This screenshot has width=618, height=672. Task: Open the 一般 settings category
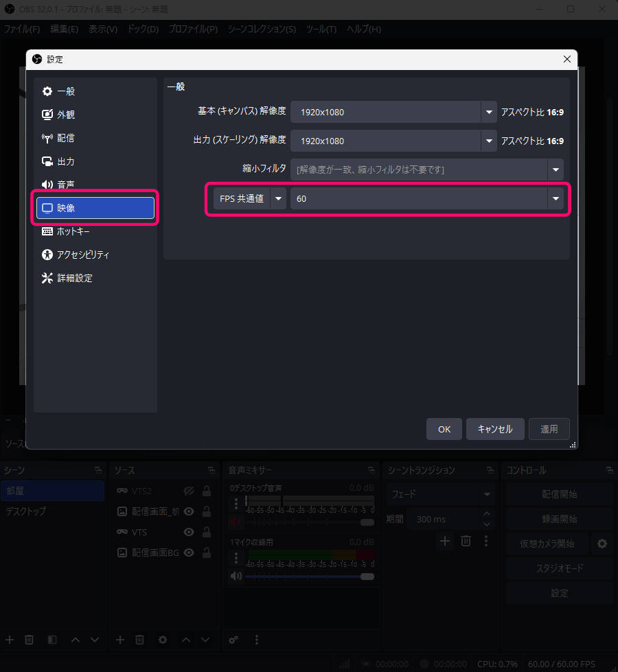(x=66, y=91)
